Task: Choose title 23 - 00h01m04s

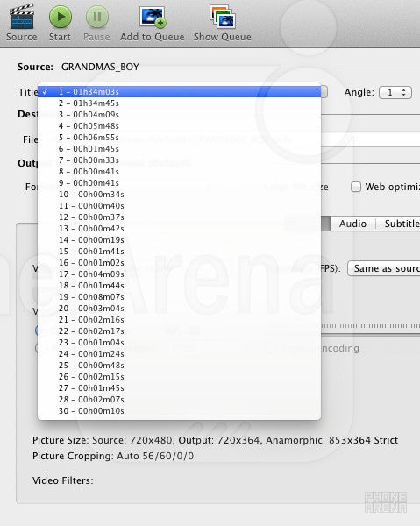Action: tap(180, 343)
